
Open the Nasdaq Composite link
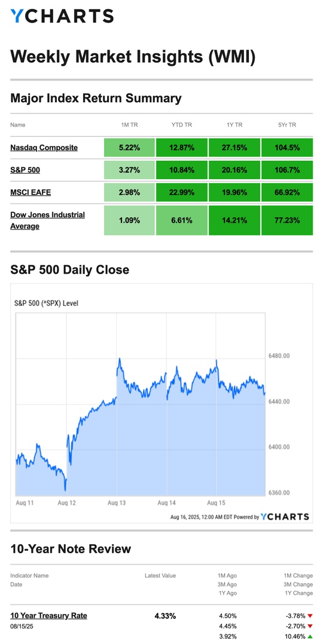pyautogui.click(x=44, y=148)
